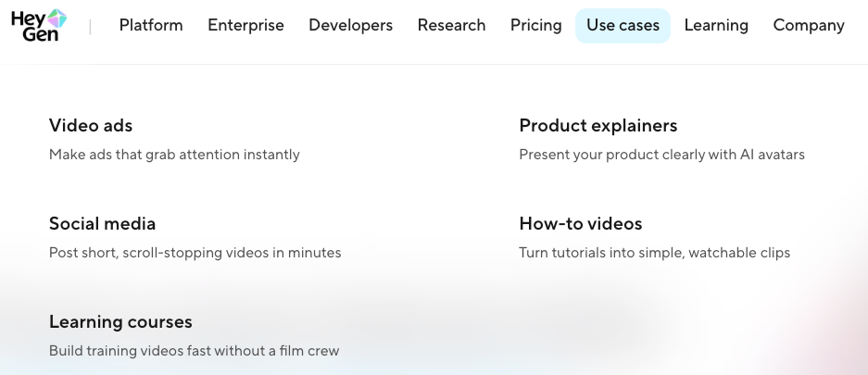This screenshot has width=868, height=375.
Task: Click 'Post short, scroll-stopping videos in minutes'
Action: pos(195,253)
